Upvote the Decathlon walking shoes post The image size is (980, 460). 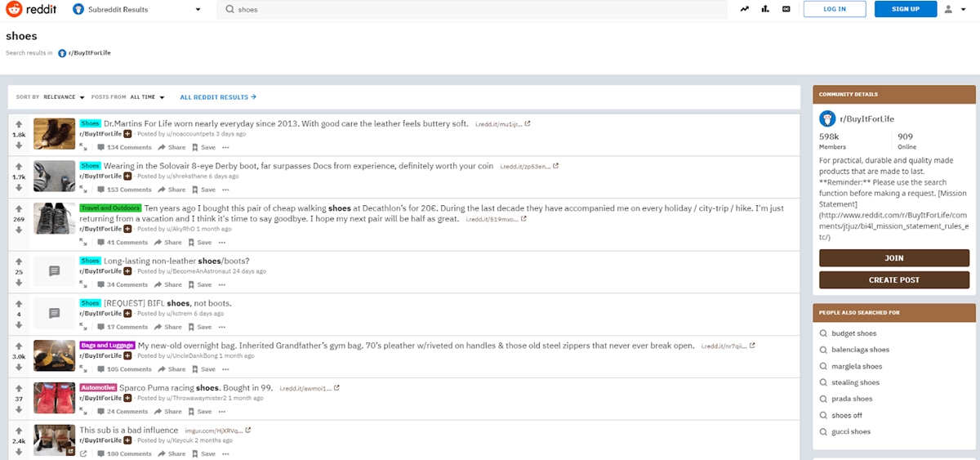click(x=19, y=208)
